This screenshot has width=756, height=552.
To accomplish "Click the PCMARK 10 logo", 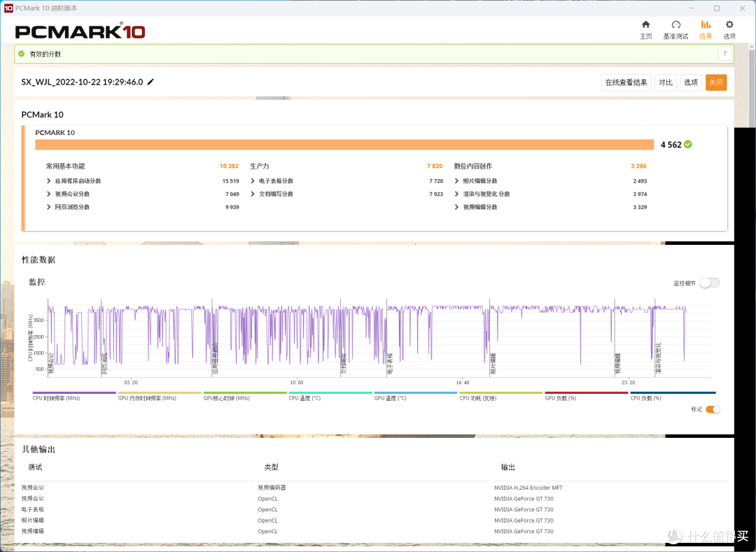I will [x=80, y=31].
